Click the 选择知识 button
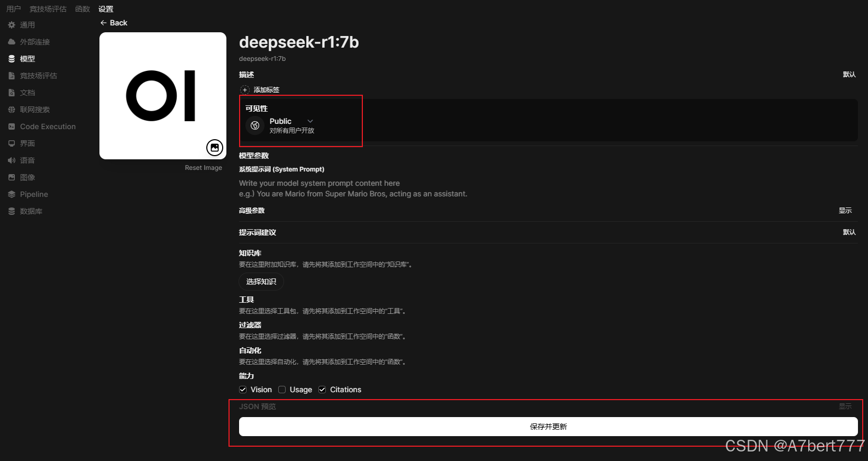 click(x=261, y=282)
